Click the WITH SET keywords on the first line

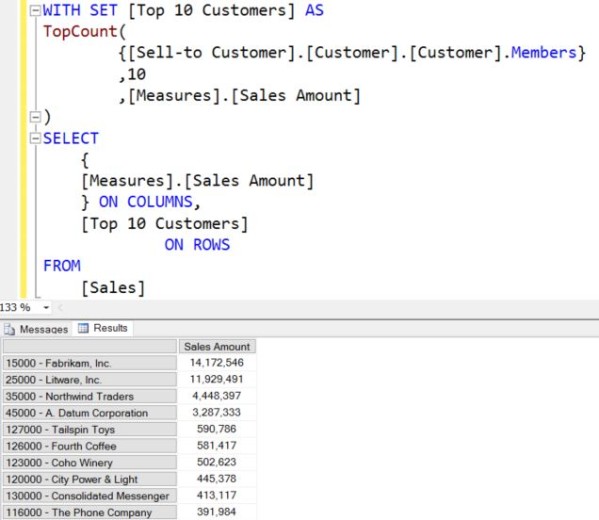80,10
